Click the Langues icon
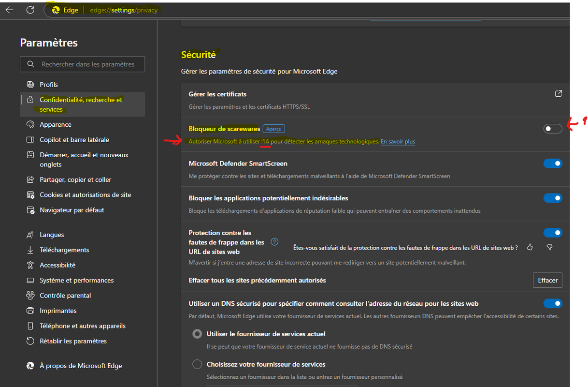The height and width of the screenshot is (387, 588). pyautogui.click(x=30, y=235)
